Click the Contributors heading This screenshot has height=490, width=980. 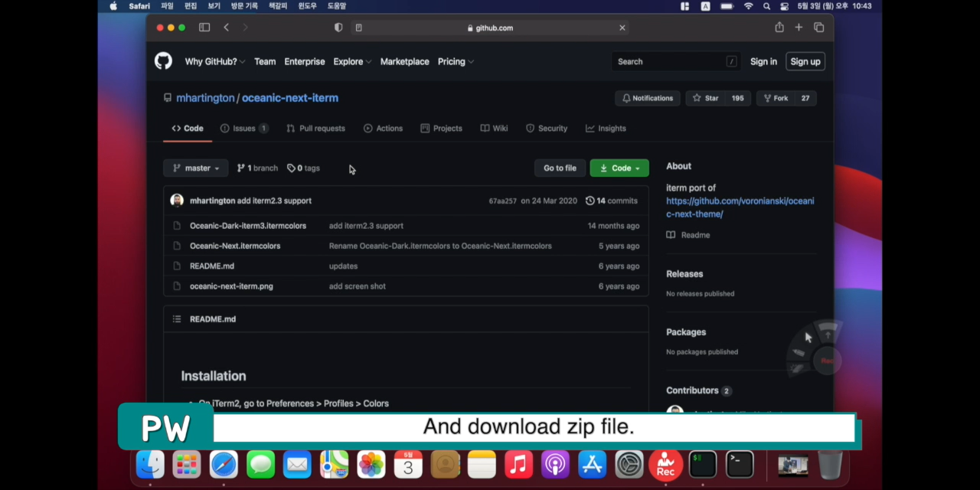pyautogui.click(x=692, y=390)
